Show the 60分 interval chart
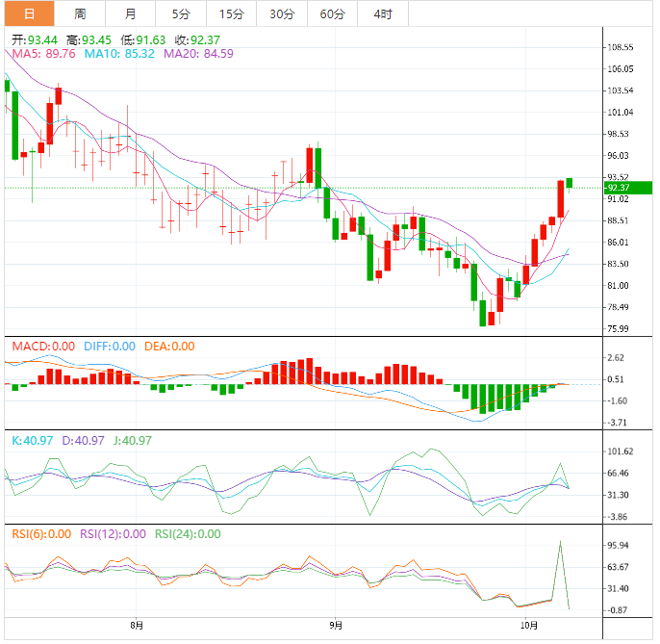The height and width of the screenshot is (644, 660). 332,13
